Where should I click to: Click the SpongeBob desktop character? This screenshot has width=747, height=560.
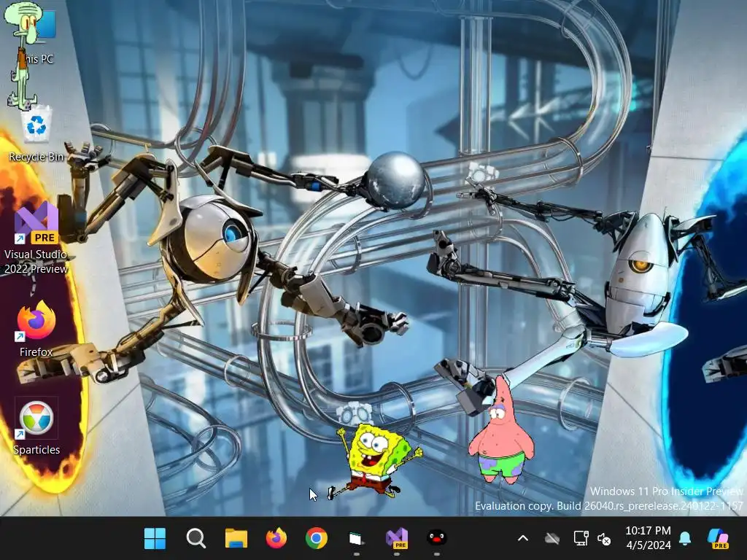376,461
